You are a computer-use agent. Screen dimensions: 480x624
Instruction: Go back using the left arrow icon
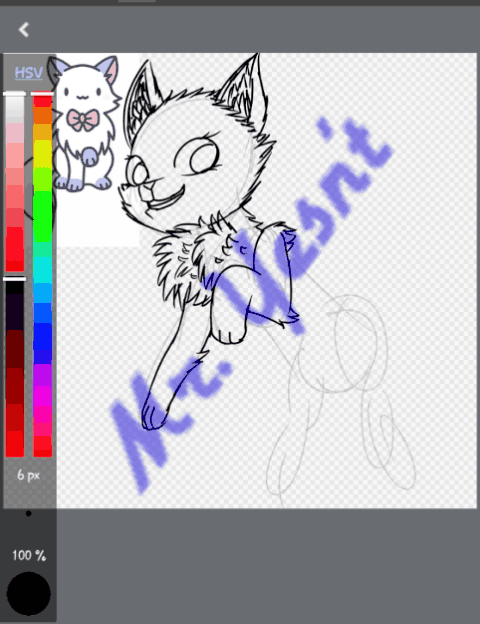coord(24,29)
